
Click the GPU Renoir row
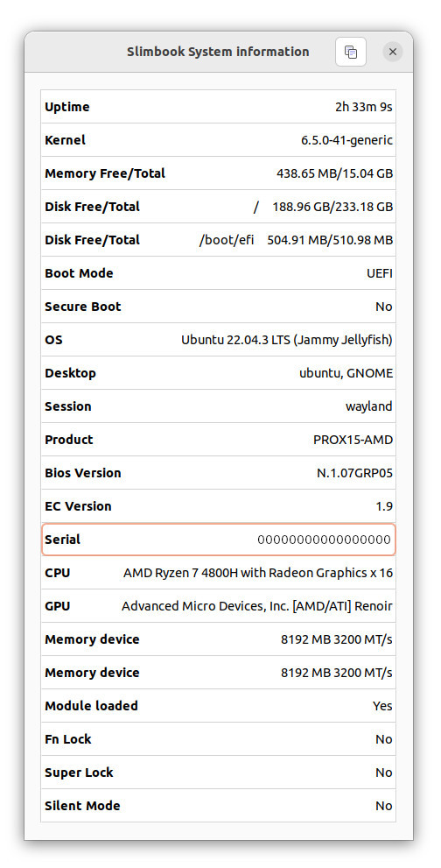coord(219,605)
